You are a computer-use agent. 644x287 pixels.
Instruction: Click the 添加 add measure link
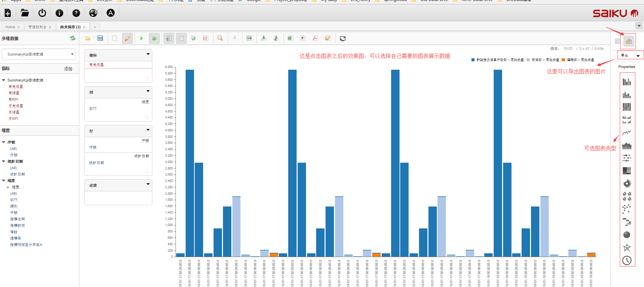pyautogui.click(x=68, y=69)
